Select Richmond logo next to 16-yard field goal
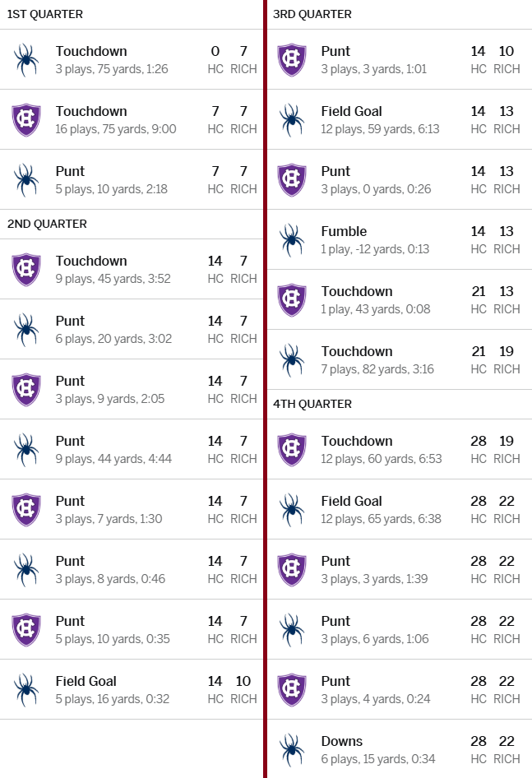532x778 pixels. (x=26, y=690)
